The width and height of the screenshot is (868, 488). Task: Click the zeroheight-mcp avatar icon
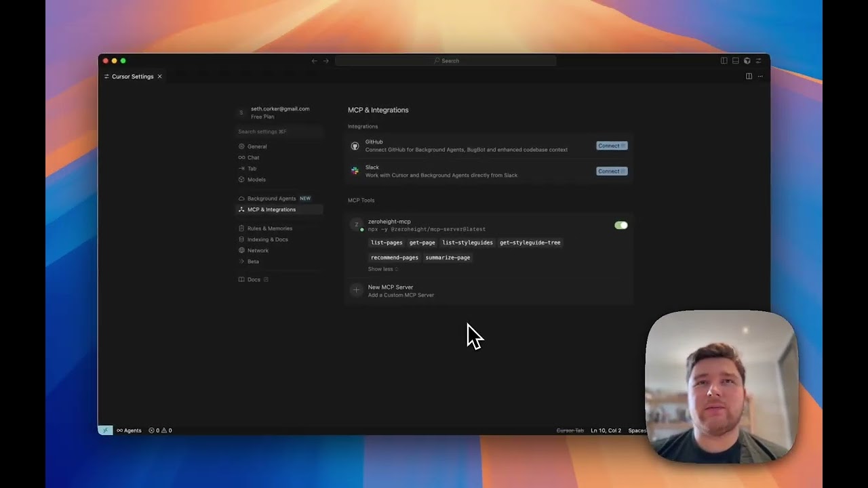point(356,224)
